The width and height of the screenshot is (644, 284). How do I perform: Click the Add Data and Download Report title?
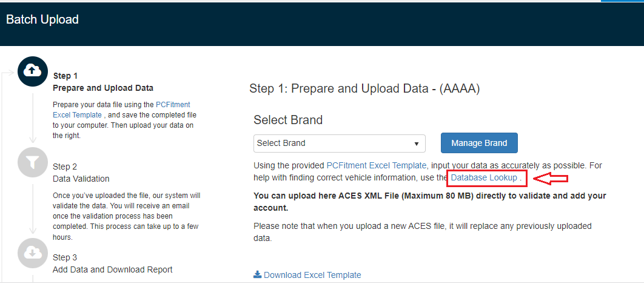tap(113, 269)
